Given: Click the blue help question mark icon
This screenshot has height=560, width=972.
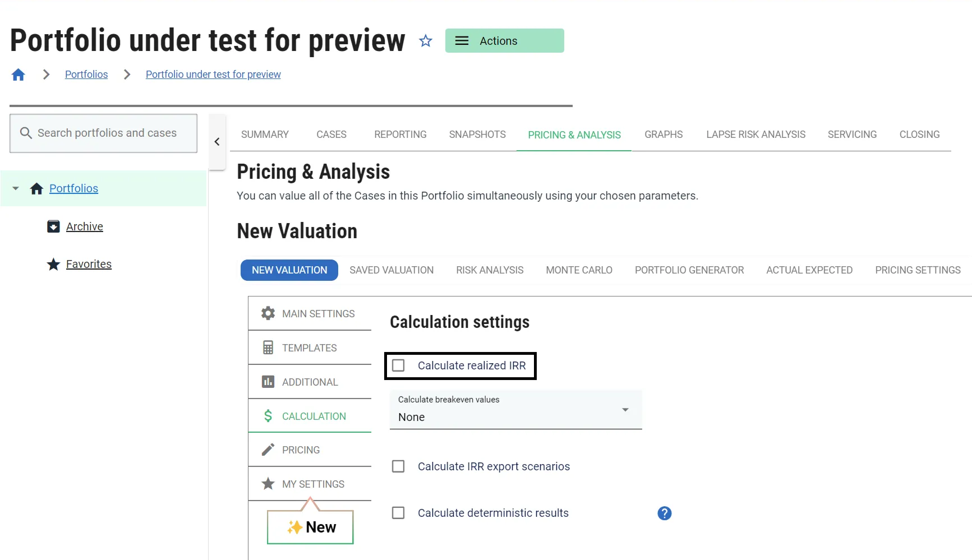Looking at the screenshot, I should click(x=664, y=513).
